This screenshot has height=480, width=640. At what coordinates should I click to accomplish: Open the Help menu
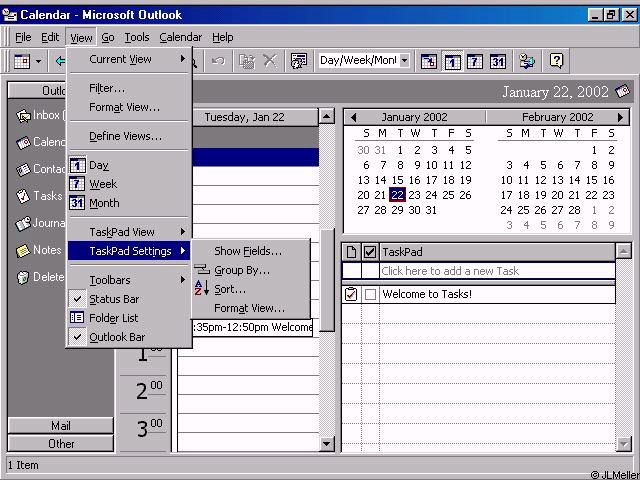pos(222,38)
